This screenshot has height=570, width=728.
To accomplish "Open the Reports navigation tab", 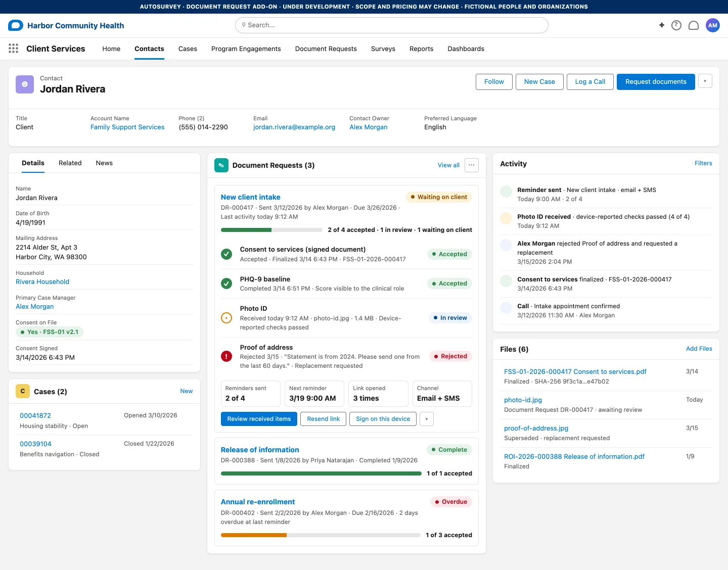I will pos(422,49).
